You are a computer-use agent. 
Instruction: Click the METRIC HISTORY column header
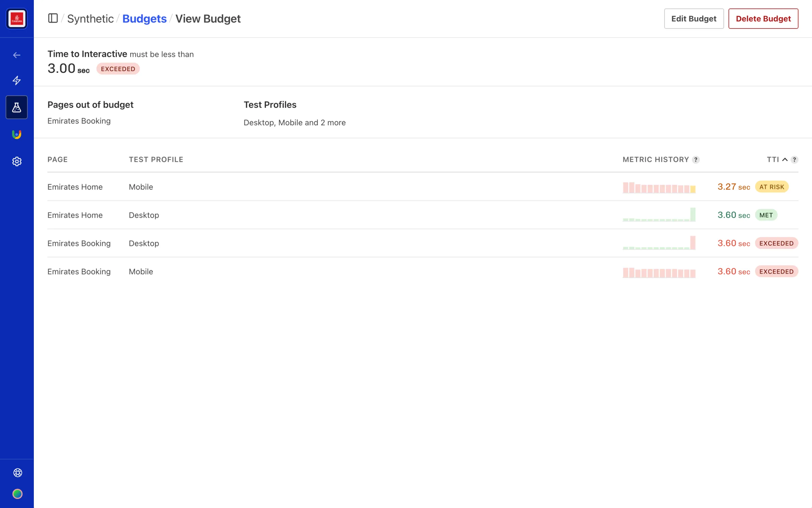(x=656, y=160)
